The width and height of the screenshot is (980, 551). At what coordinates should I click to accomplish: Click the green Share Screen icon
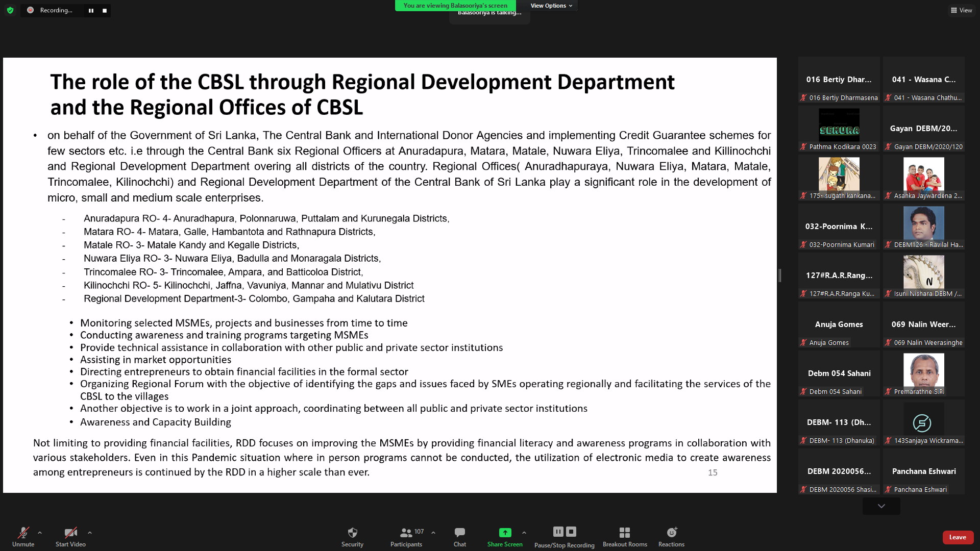click(x=505, y=532)
